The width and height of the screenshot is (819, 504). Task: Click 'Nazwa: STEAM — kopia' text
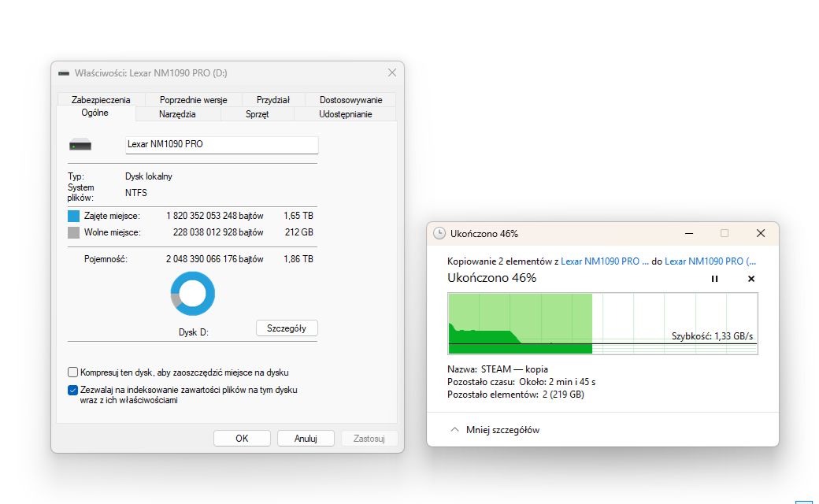pos(498,369)
